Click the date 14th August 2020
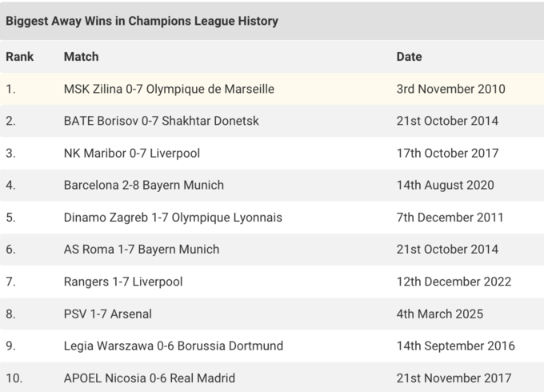This screenshot has width=544, height=392. 446,185
